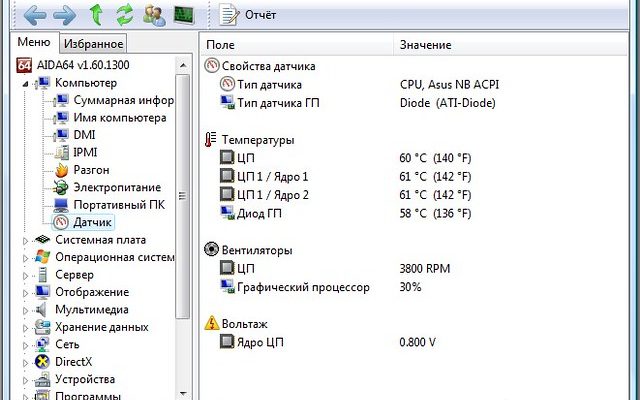The width and height of the screenshot is (640, 400).
Task: Click the Forward navigation arrow
Action: (x=64, y=15)
